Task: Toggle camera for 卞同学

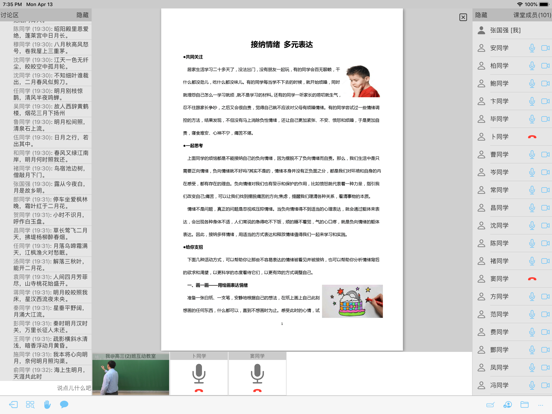Action: tap(545, 101)
